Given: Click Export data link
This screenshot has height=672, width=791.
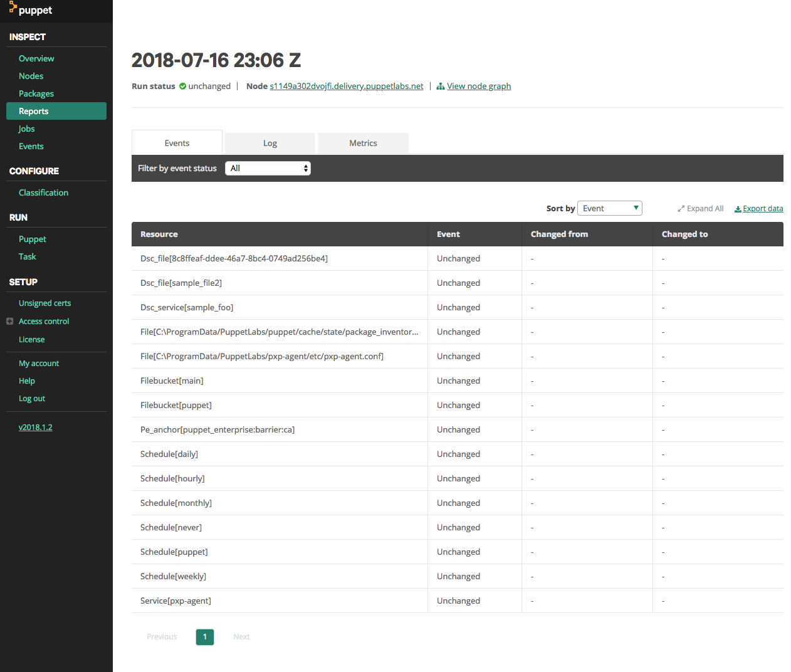Looking at the screenshot, I should [763, 209].
